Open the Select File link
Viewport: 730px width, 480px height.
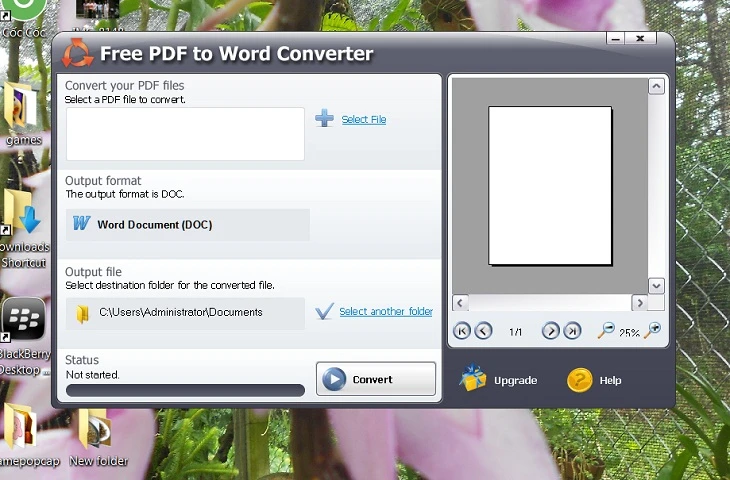click(x=364, y=120)
